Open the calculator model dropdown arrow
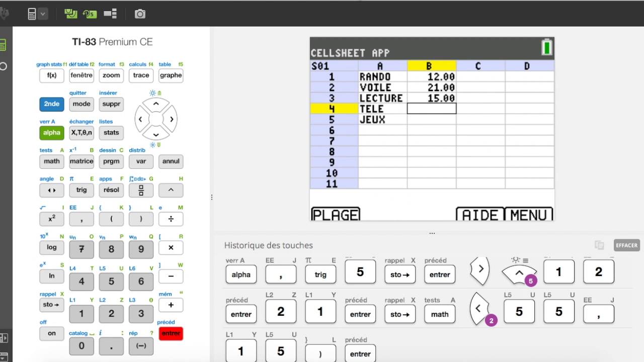 click(x=43, y=14)
